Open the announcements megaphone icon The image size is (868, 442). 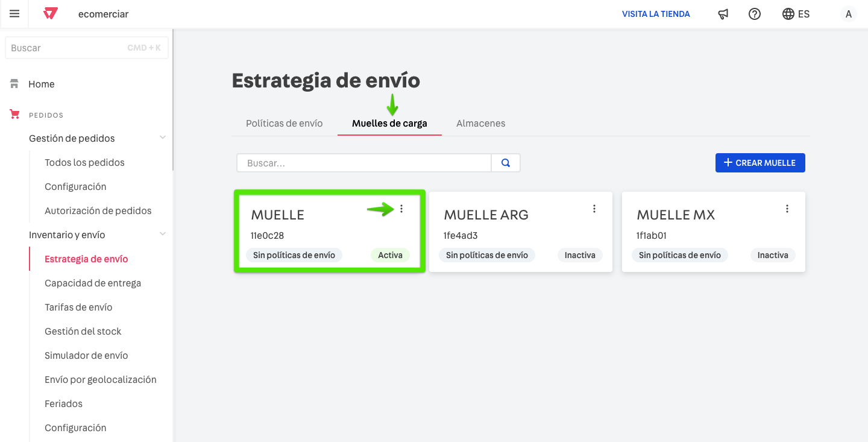723,14
